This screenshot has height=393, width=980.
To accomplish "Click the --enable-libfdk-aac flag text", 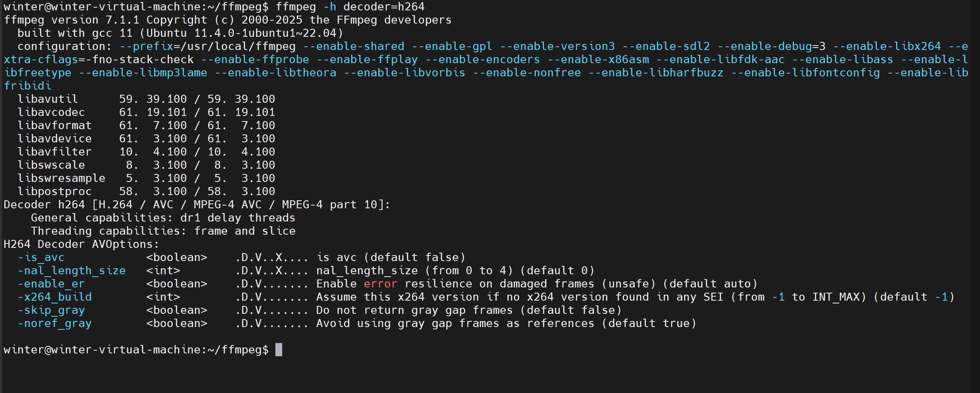I will click(721, 60).
